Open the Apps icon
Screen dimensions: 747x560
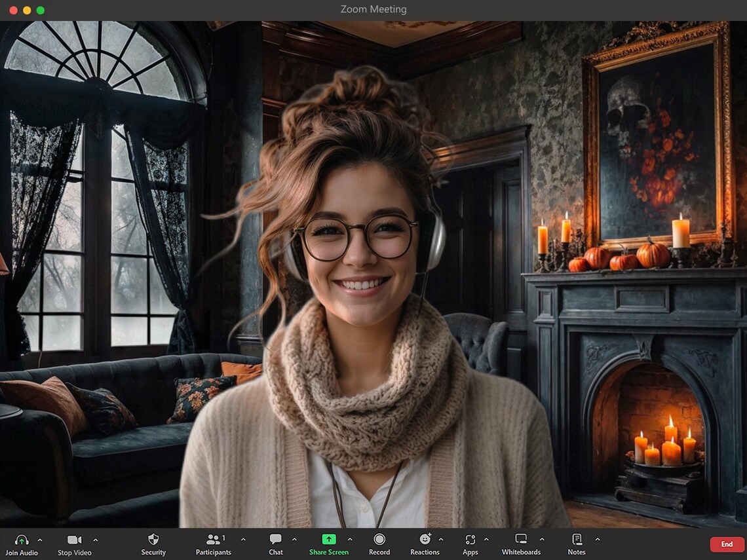point(470,539)
